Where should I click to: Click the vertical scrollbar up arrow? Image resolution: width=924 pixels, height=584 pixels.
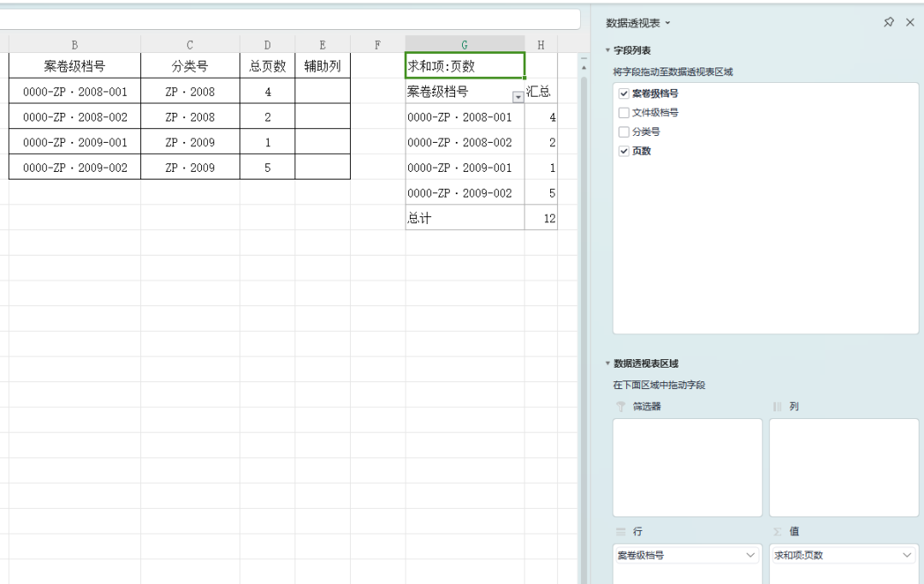[584, 68]
